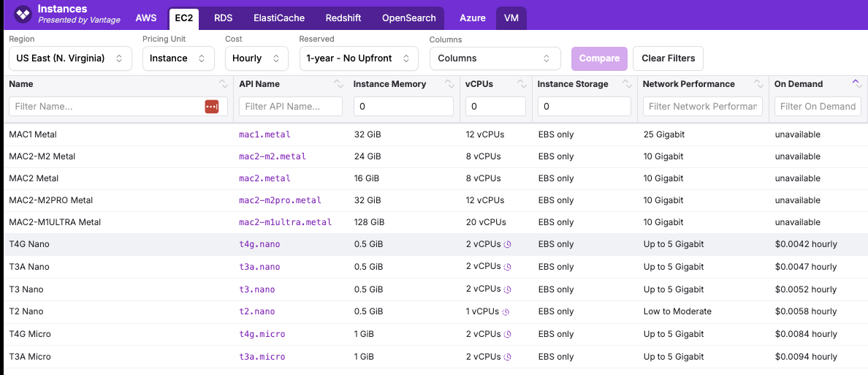Image resolution: width=868 pixels, height=375 pixels.
Task: Open the VM tab
Action: click(511, 18)
